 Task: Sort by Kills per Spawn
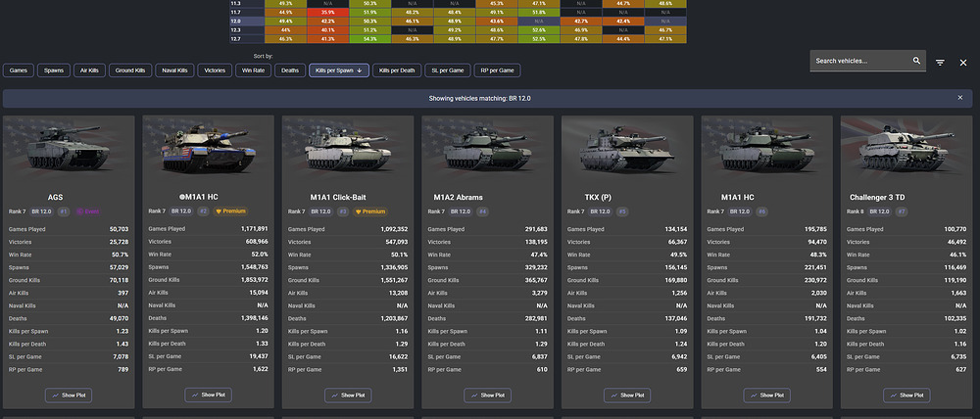tap(339, 70)
